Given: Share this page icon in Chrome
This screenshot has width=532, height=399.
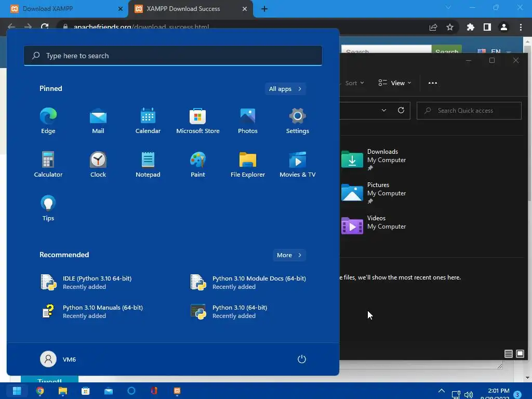Looking at the screenshot, I should 433,27.
